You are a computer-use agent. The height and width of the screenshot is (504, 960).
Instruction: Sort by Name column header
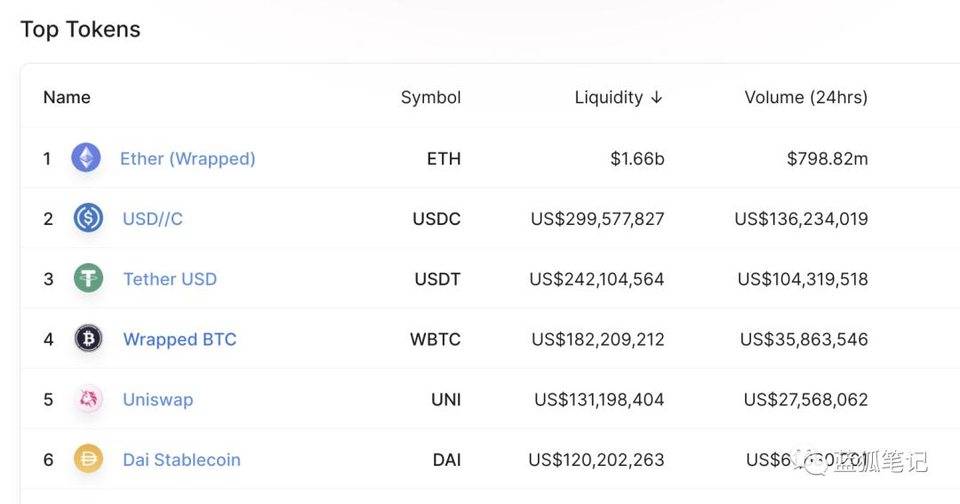pyautogui.click(x=67, y=97)
